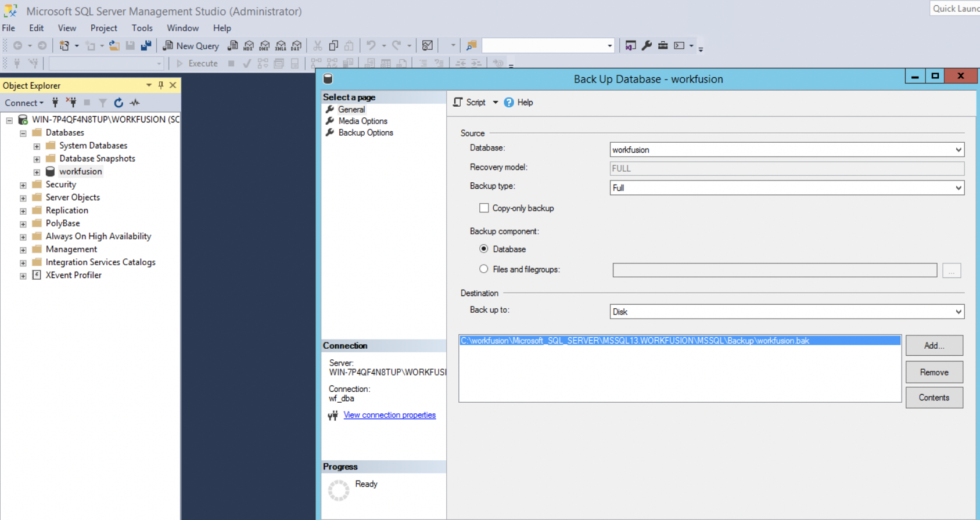The height and width of the screenshot is (520, 980).
Task: Select the General page
Action: tap(351, 109)
